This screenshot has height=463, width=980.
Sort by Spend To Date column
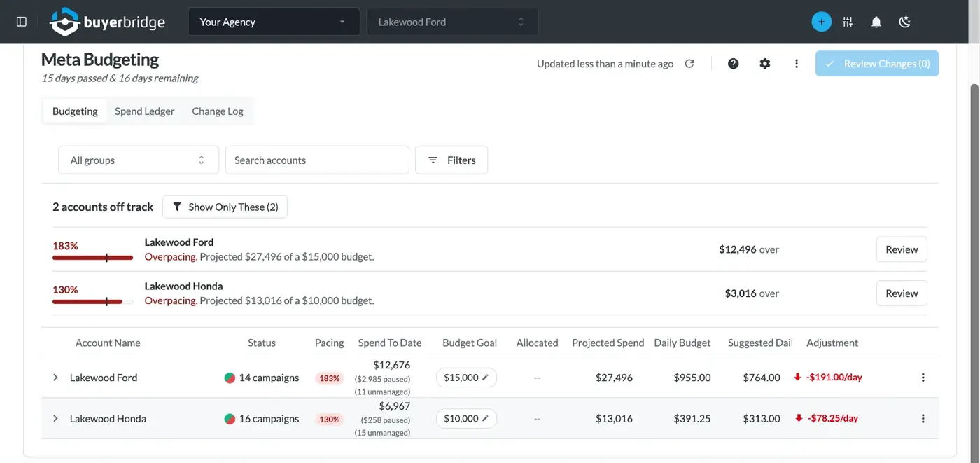pos(390,343)
